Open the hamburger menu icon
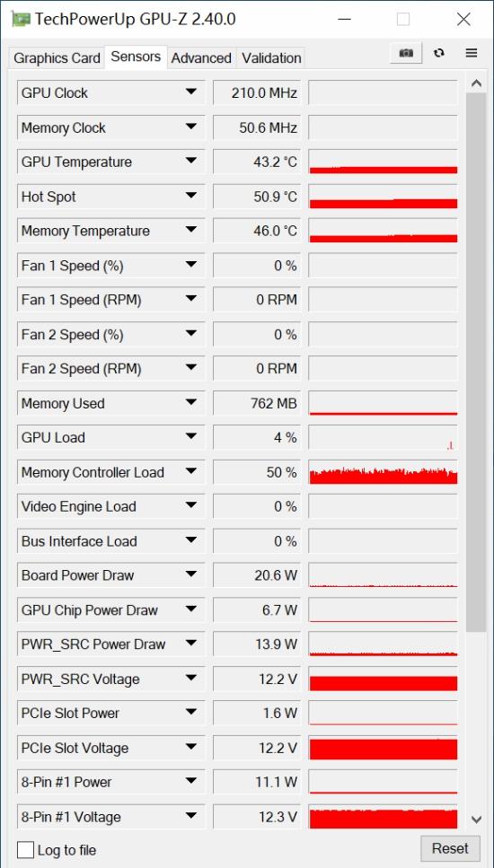494x868 pixels. (472, 53)
